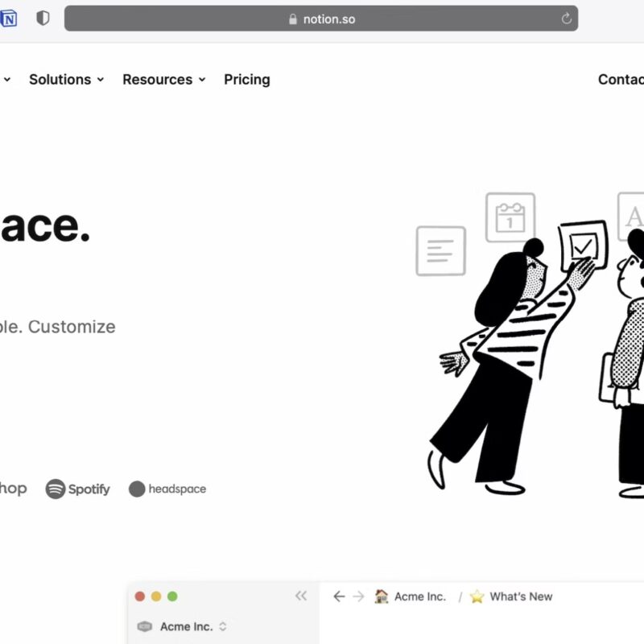This screenshot has width=644, height=644.
Task: Go forward with the right arrow
Action: pyautogui.click(x=358, y=597)
